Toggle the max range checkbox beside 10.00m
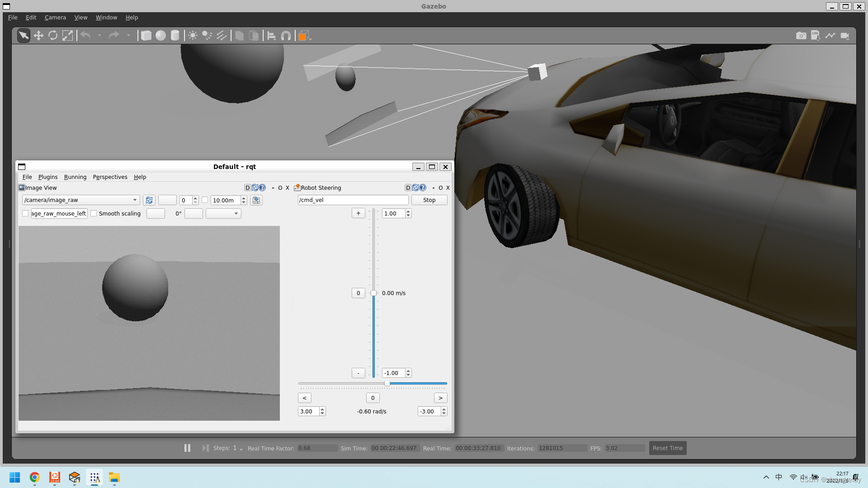This screenshot has height=488, width=868. click(x=205, y=200)
